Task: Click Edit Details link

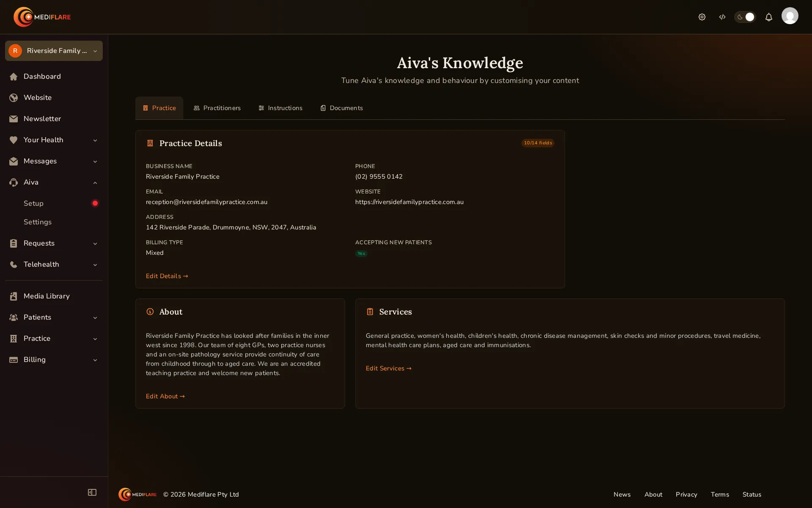Action: (x=167, y=276)
